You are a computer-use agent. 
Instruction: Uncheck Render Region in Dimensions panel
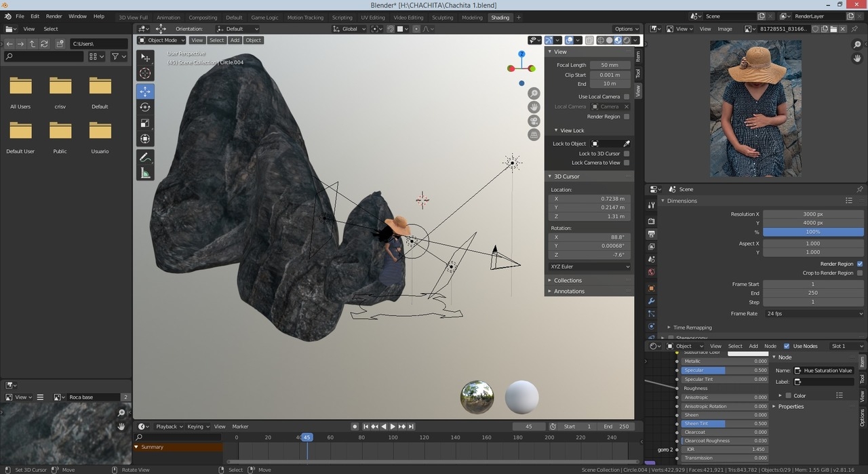(x=860, y=264)
